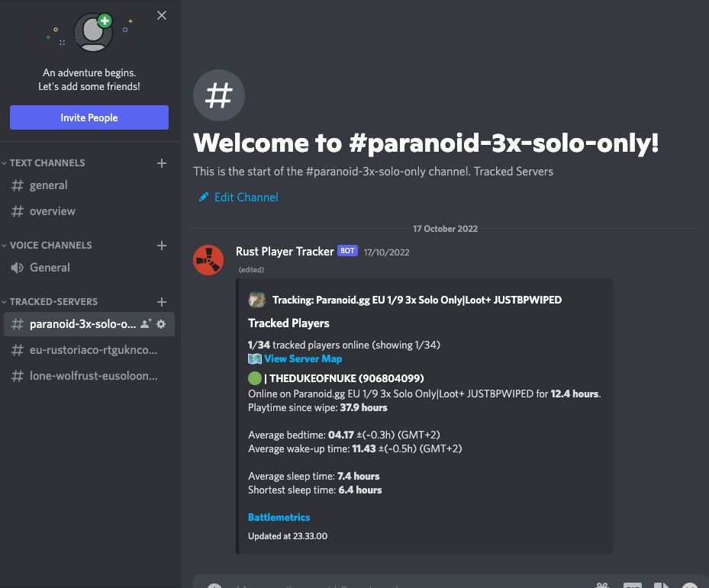This screenshot has height=588, width=709.
Task: Click the hash icon beside general channel
Action: point(18,185)
